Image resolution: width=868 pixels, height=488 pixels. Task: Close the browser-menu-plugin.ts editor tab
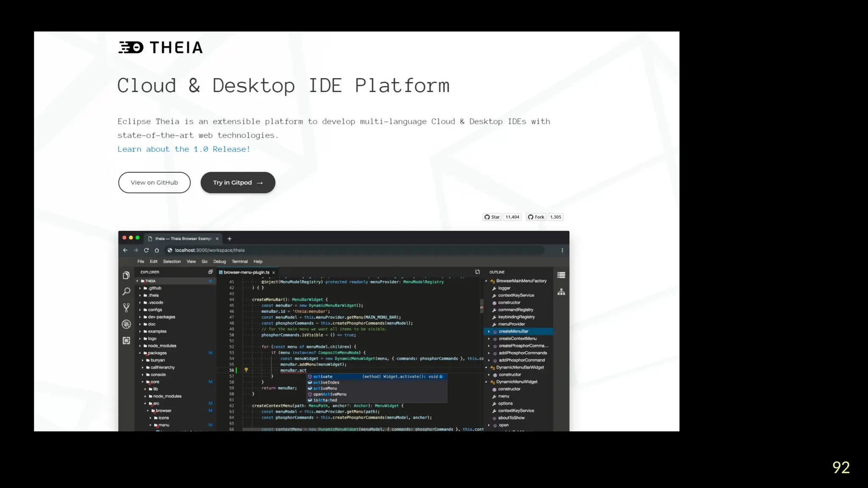pos(274,272)
